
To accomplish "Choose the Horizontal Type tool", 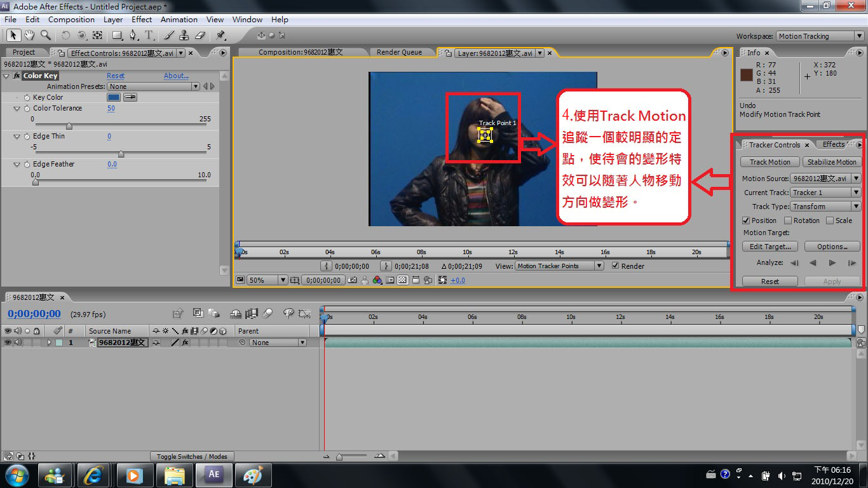I will coord(149,36).
